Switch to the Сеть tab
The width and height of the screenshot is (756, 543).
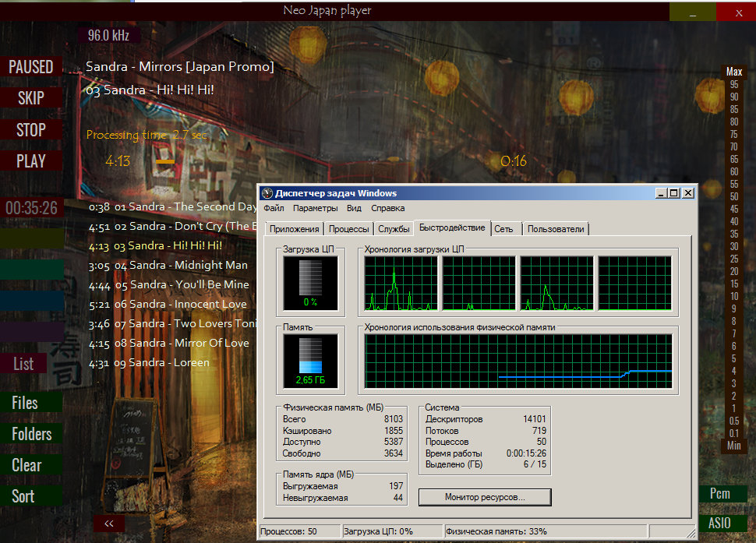coord(503,229)
